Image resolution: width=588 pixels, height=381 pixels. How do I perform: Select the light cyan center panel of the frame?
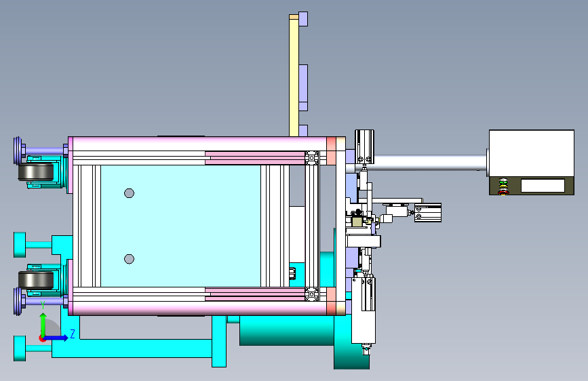click(181, 226)
